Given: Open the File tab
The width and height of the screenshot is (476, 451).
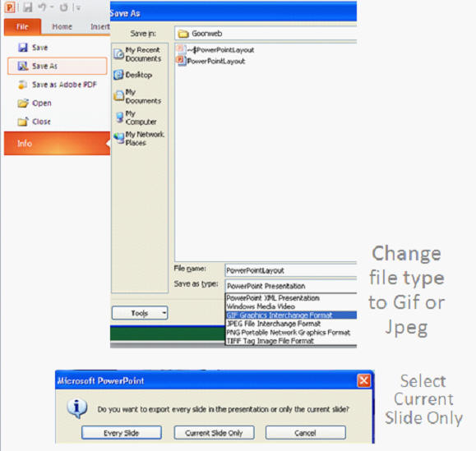Looking at the screenshot, I should pyautogui.click(x=22, y=26).
